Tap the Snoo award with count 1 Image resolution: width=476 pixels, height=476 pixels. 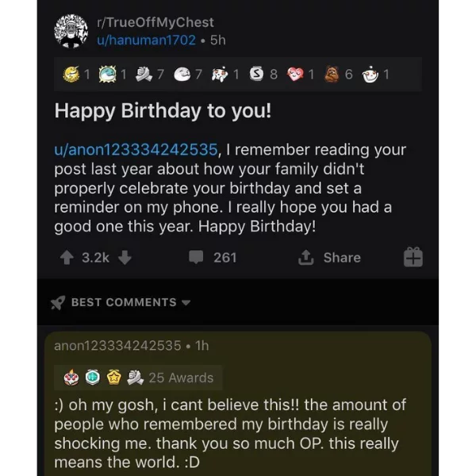(370, 75)
